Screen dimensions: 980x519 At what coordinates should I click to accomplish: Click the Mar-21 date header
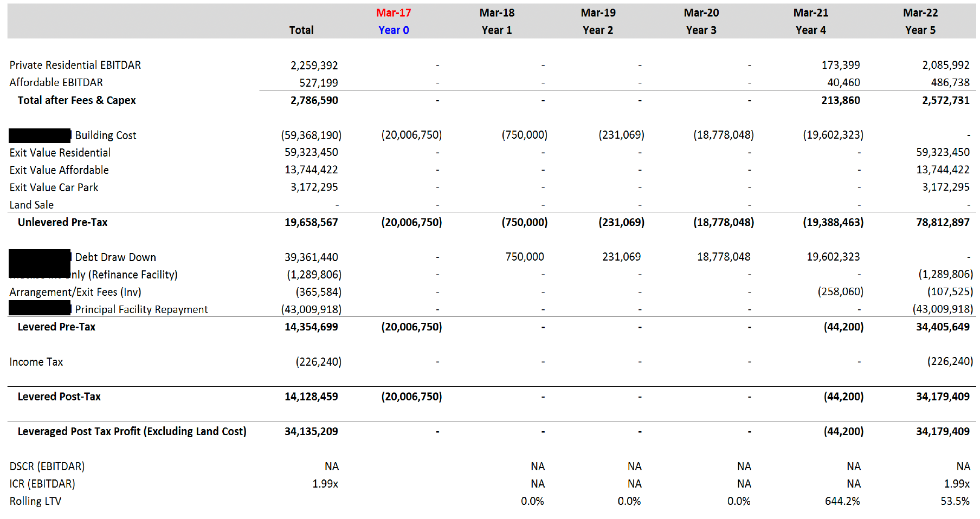coord(811,12)
